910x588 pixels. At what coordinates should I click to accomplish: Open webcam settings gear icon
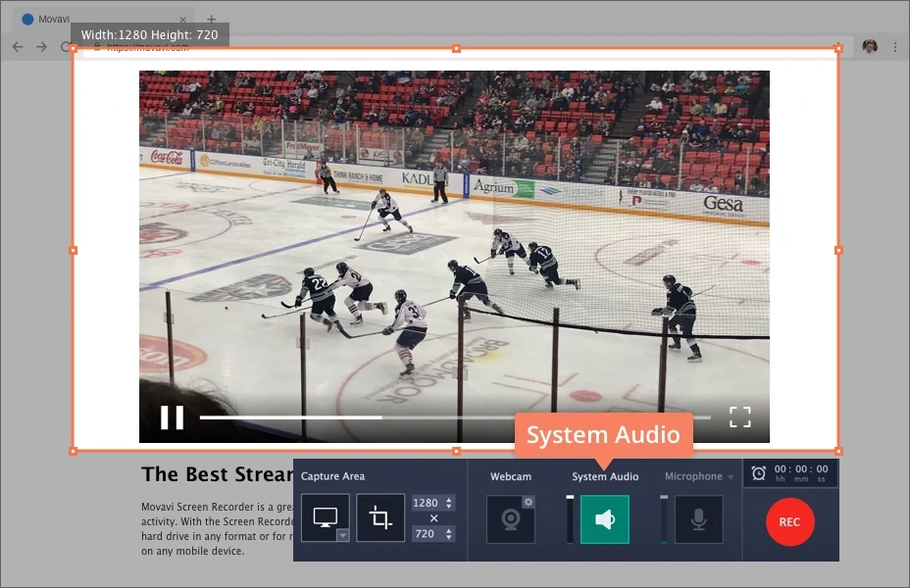[529, 502]
